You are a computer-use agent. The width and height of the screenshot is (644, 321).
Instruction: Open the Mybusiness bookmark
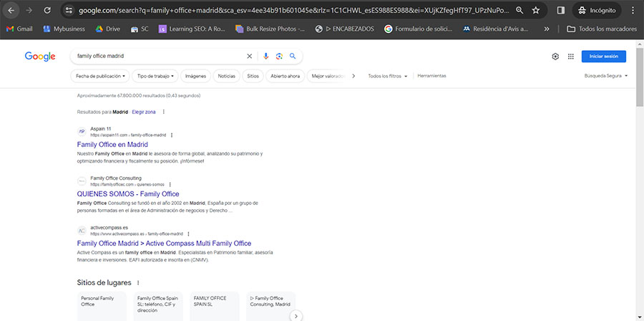[64, 29]
